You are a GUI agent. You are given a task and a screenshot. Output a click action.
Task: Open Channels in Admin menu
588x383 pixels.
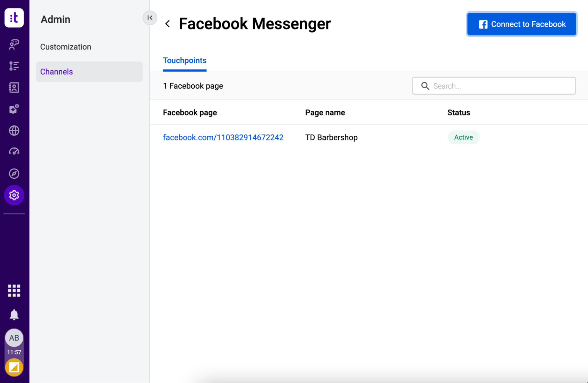tap(89, 72)
